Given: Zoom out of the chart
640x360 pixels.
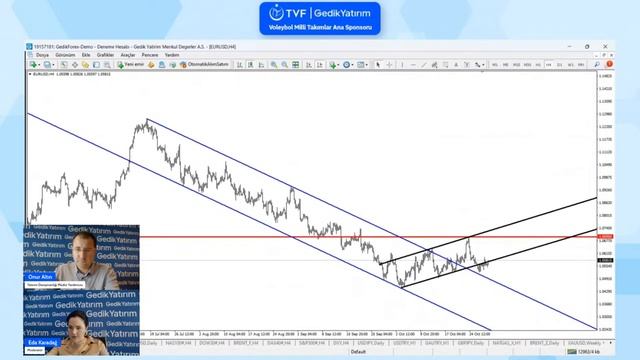Looking at the screenshot, I should coord(284,64).
